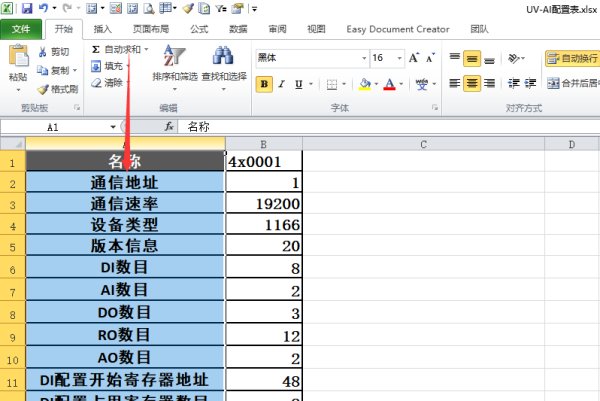
Task: Click the fill color paint bucket icon
Action: coord(365,84)
